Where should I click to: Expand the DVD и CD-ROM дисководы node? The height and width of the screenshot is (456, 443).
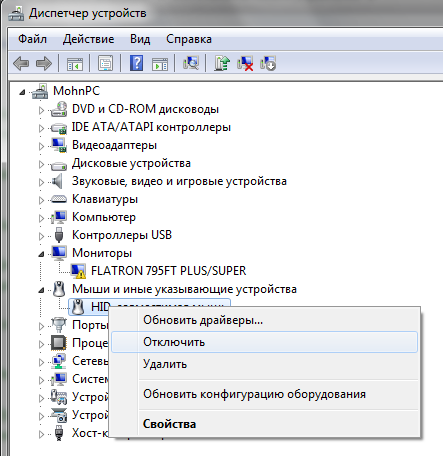(x=41, y=110)
